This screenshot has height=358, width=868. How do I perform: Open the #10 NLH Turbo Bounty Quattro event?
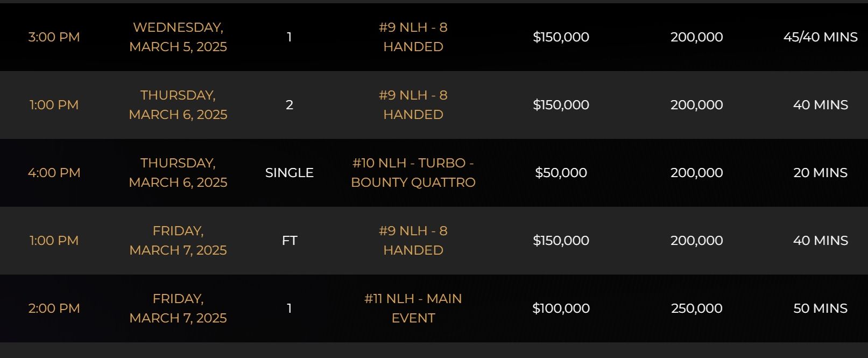pyautogui.click(x=413, y=173)
